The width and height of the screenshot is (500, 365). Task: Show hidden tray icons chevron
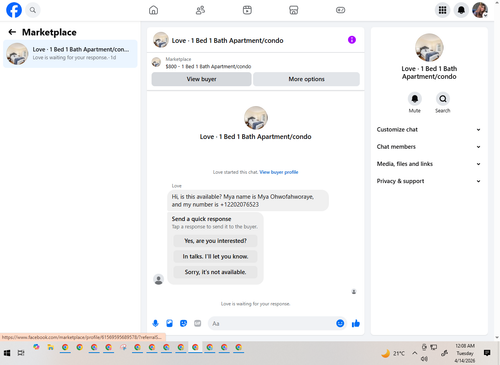[x=415, y=353]
